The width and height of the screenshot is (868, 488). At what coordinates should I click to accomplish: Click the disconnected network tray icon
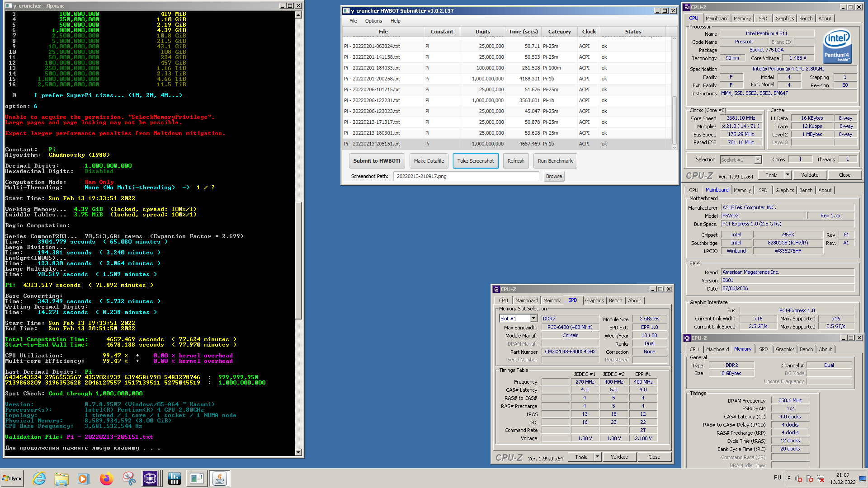tap(820, 479)
